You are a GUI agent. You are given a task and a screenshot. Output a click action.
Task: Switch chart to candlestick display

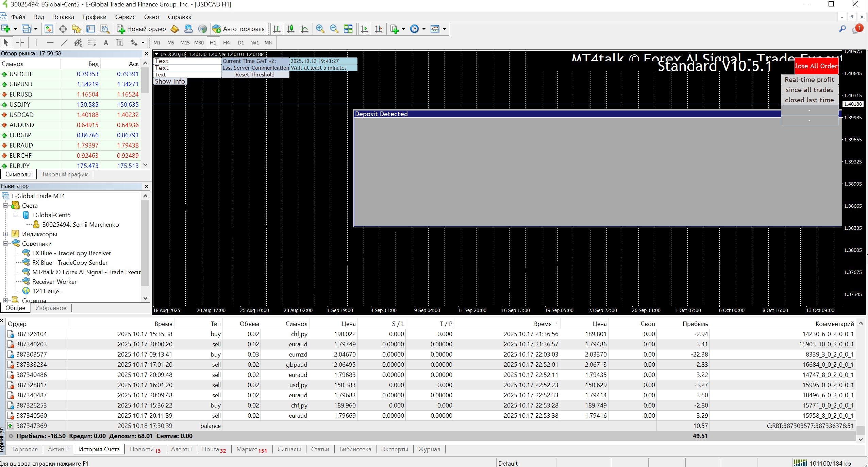(x=291, y=29)
